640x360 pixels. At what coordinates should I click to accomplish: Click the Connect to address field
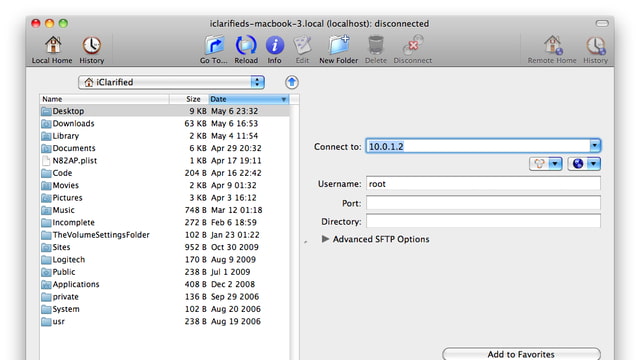click(x=478, y=146)
